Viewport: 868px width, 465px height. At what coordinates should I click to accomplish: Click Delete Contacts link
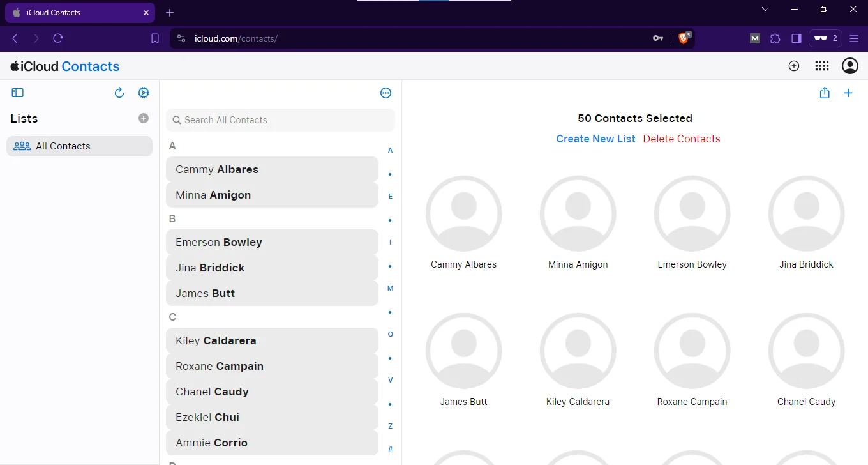[682, 139]
